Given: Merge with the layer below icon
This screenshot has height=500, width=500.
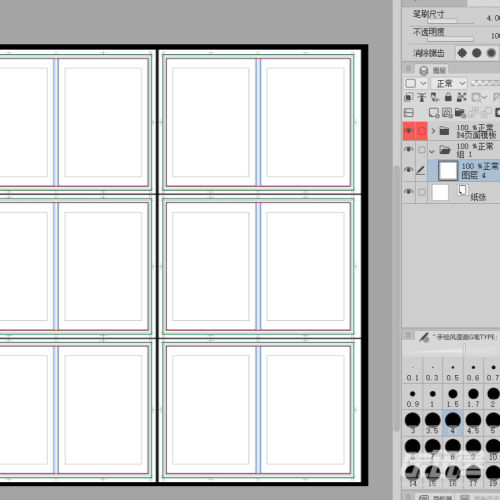Looking at the screenshot, I should click(x=487, y=113).
